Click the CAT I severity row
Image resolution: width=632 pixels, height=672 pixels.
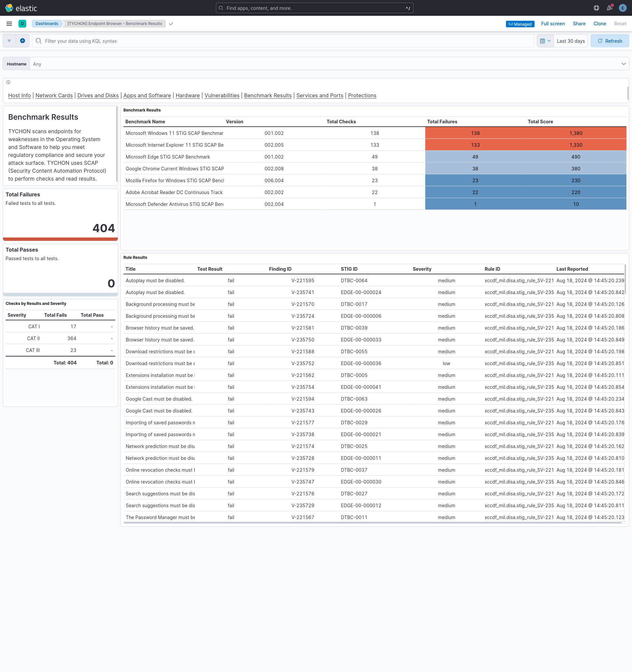[60, 327]
